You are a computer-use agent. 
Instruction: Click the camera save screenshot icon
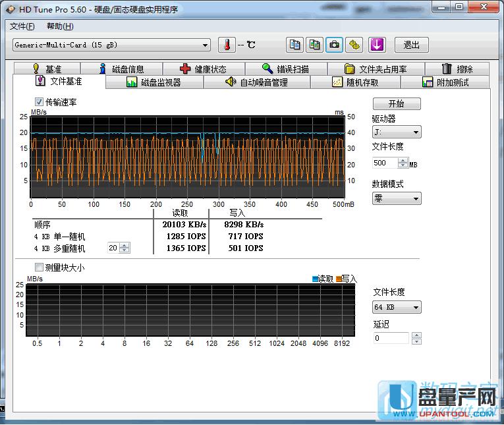coord(335,45)
